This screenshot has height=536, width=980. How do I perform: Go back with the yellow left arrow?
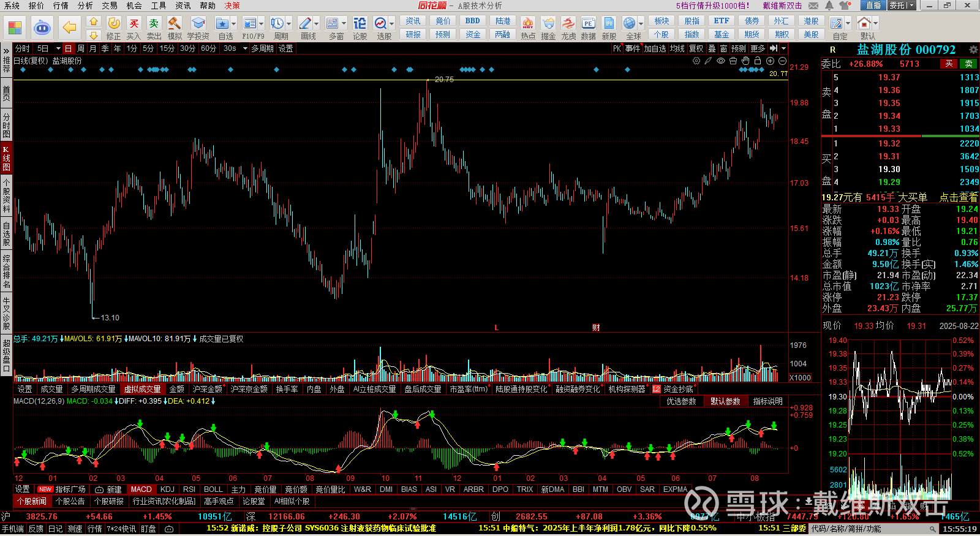point(70,28)
